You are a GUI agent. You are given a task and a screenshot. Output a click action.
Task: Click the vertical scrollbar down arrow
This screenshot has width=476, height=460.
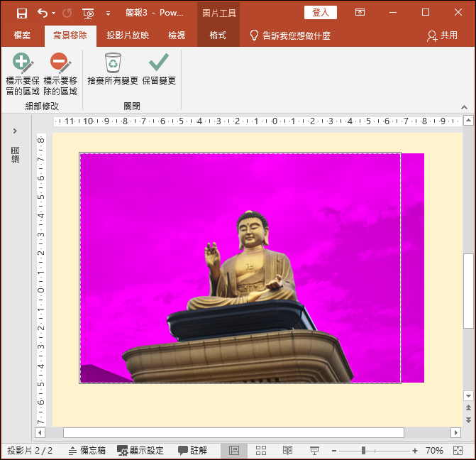[468, 396]
